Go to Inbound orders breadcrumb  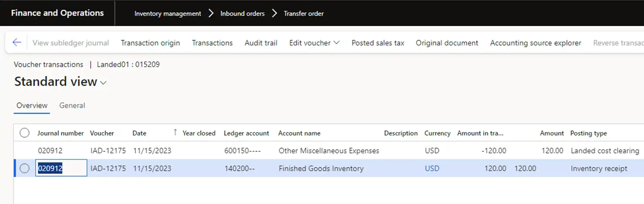pos(242,13)
